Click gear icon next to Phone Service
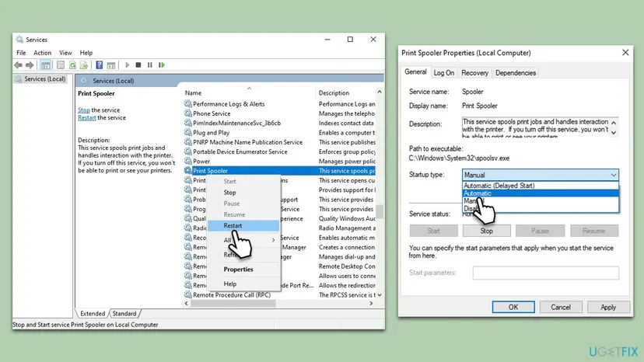644x362 pixels. click(187, 113)
